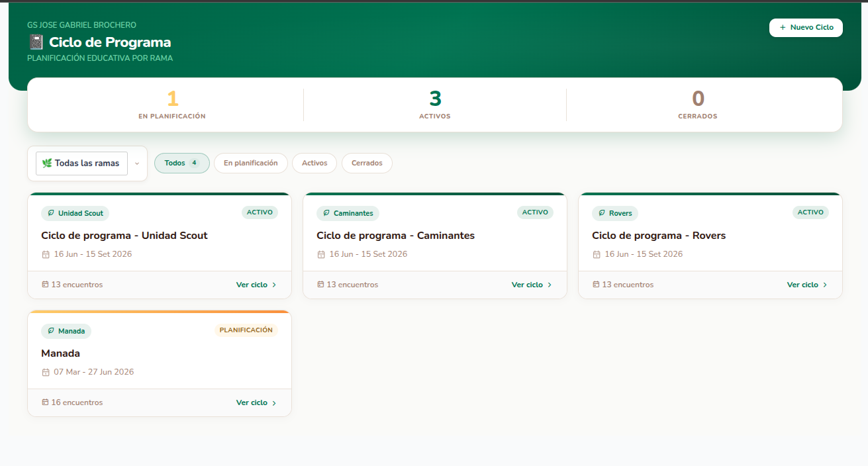Open Ver ciclo for Rovers

click(807, 285)
